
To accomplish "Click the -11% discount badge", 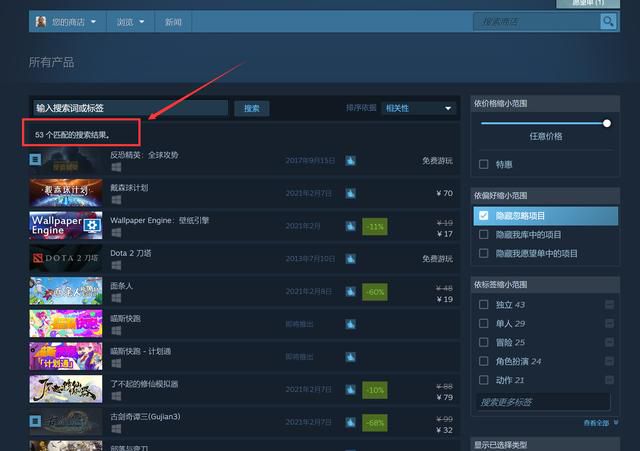I will pos(375,226).
